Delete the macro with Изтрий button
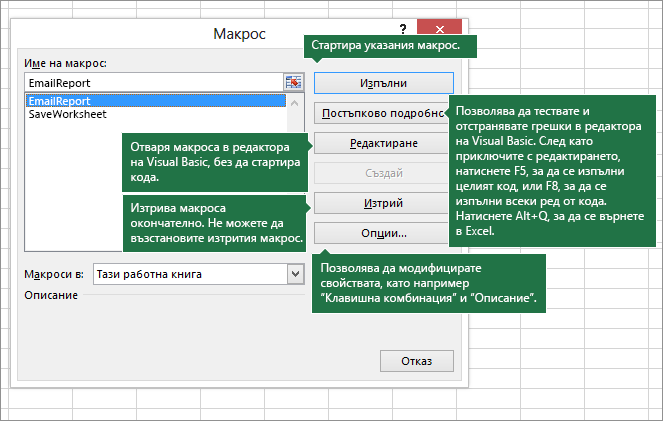Image resolution: width=663 pixels, height=421 pixels. 381,203
